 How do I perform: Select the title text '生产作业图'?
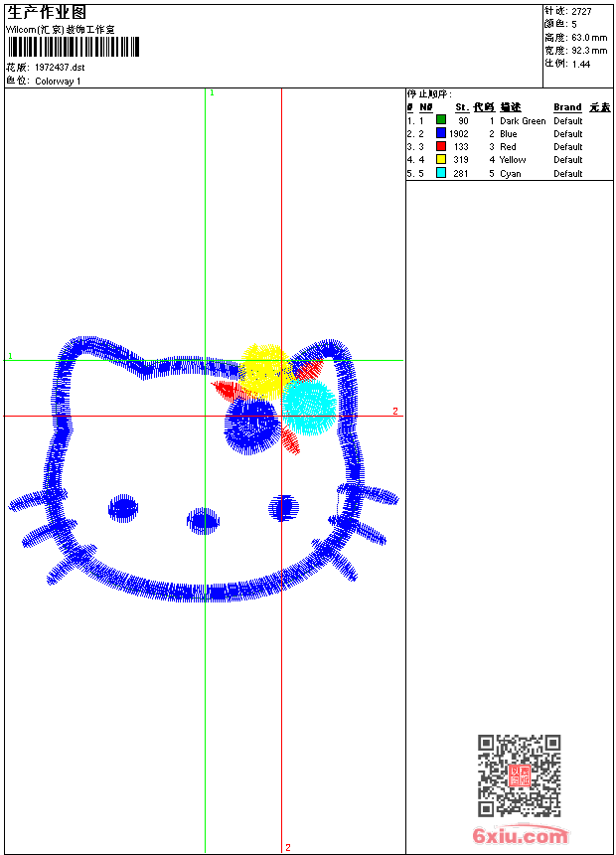pyautogui.click(x=47, y=13)
